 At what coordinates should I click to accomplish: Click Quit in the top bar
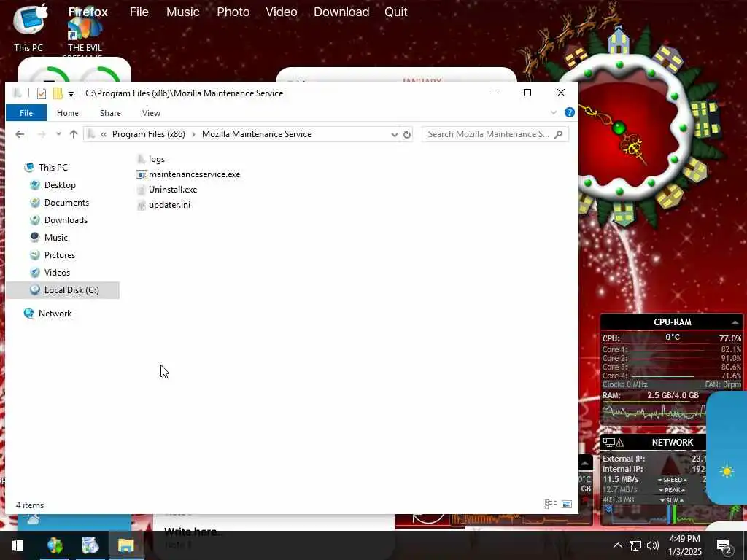coord(395,12)
